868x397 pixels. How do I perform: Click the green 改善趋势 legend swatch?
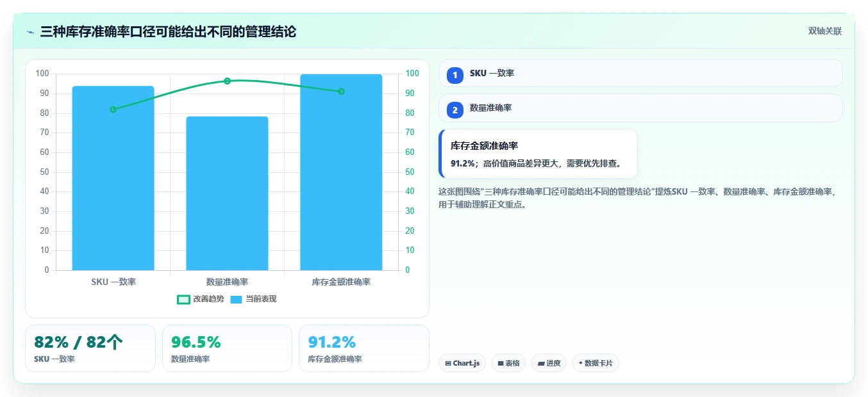pyautogui.click(x=183, y=299)
